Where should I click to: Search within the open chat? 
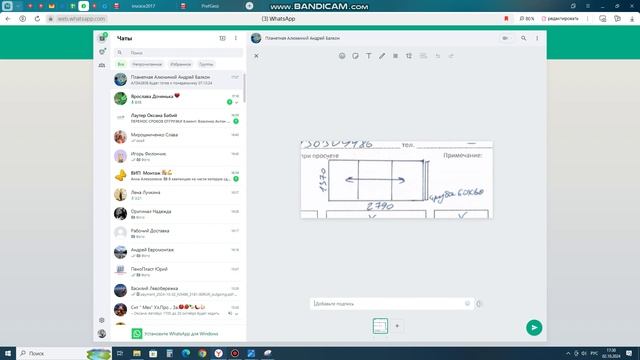tap(523, 38)
